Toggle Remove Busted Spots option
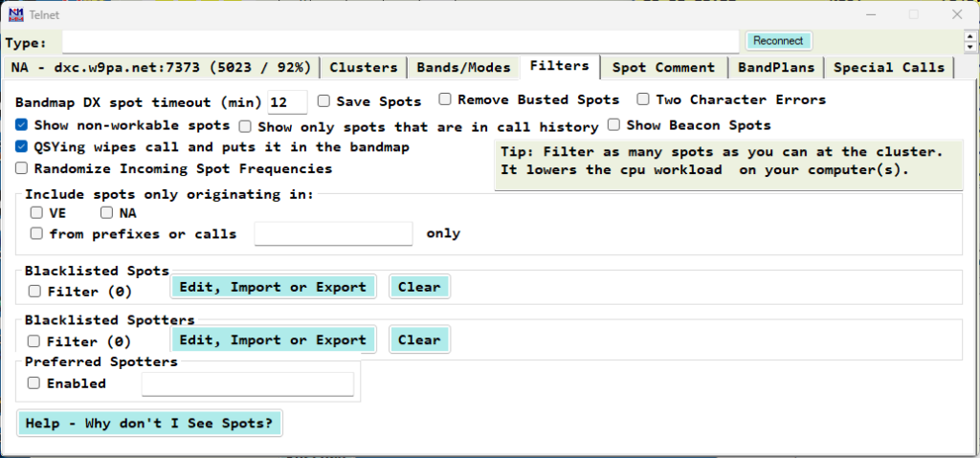980x458 pixels. [446, 99]
